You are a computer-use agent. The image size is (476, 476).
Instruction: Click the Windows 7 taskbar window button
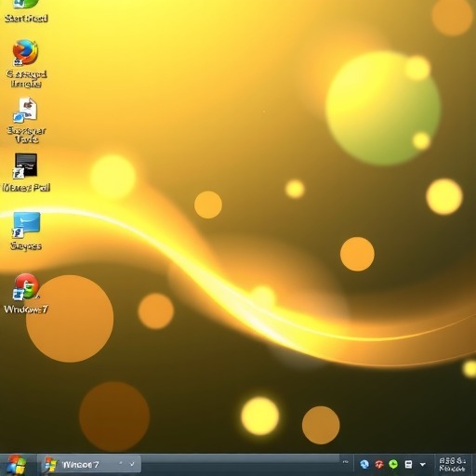click(89, 465)
